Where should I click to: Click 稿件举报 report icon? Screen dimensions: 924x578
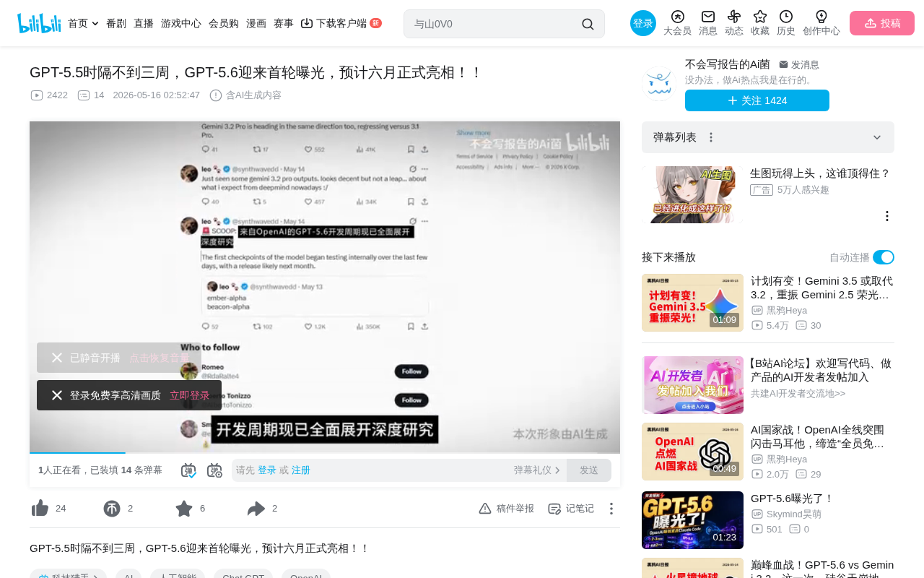tap(506, 509)
